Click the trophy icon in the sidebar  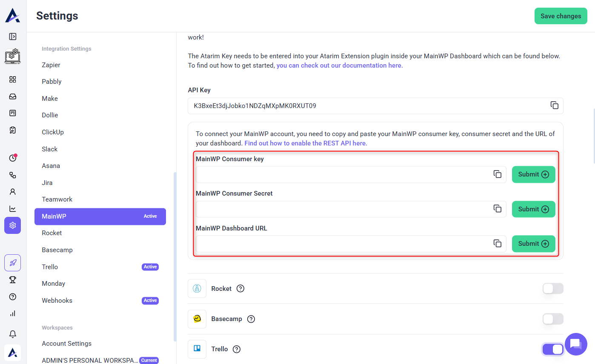(x=13, y=279)
